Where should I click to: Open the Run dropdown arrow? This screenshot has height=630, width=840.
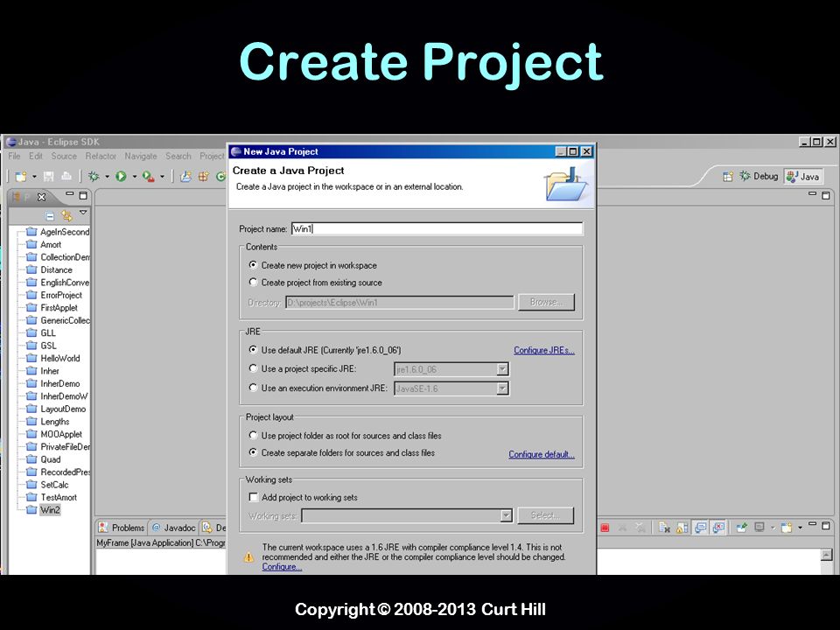point(135,176)
